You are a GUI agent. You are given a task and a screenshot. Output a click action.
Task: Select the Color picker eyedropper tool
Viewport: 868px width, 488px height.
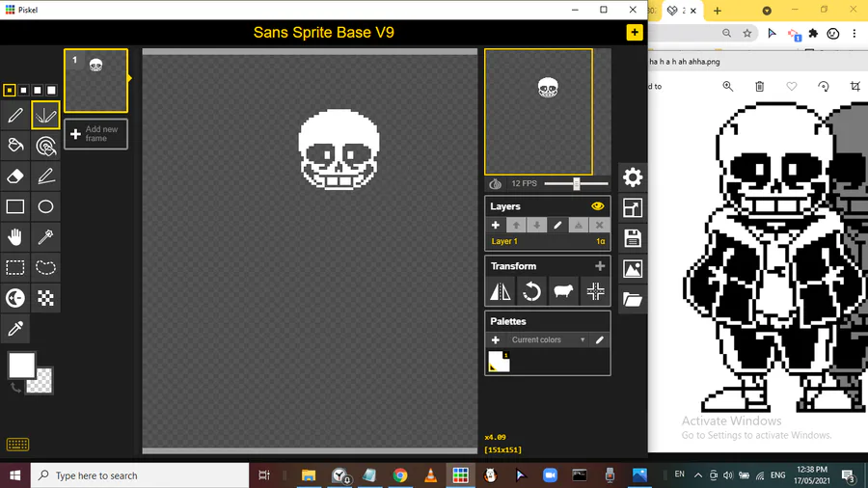click(x=15, y=328)
